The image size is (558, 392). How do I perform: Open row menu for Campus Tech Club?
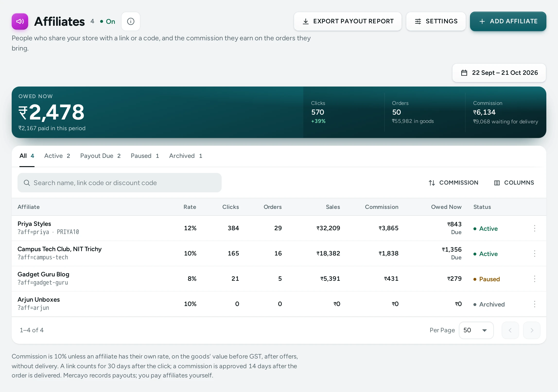pos(534,254)
